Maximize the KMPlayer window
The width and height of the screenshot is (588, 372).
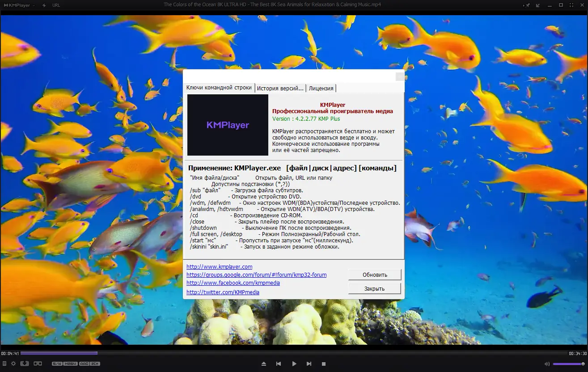pyautogui.click(x=561, y=5)
